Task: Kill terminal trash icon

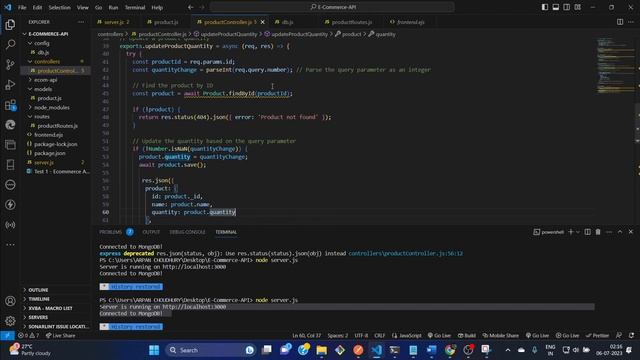Action: click(x=598, y=232)
